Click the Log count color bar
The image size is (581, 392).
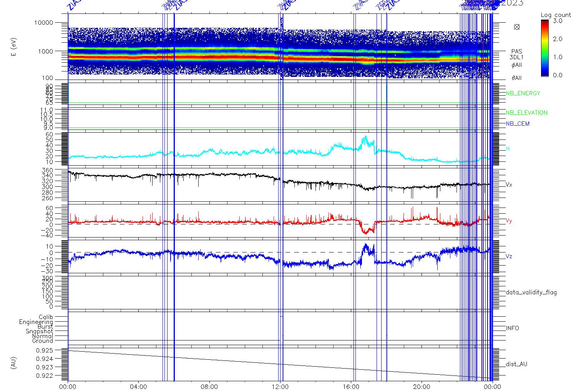545,48
